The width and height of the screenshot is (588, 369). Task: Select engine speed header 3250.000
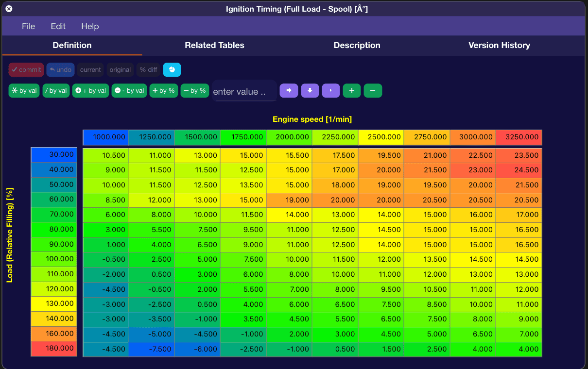click(x=519, y=137)
